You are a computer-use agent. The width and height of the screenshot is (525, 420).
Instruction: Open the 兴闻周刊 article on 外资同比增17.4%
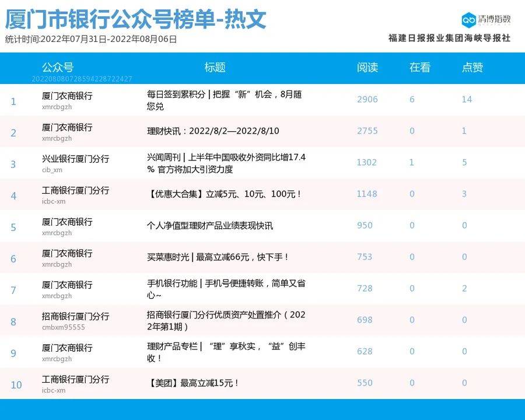tap(226, 163)
